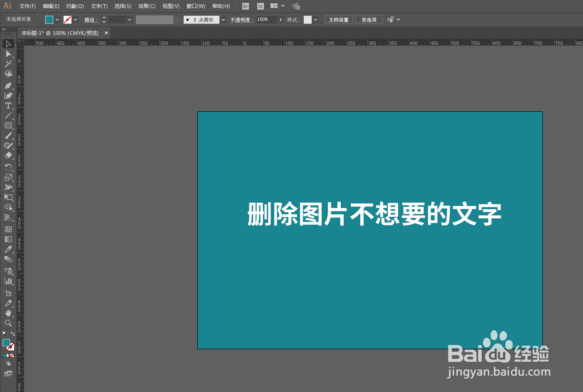Set paint mode to solid Color
Screen dimensions: 583x392
pos(5,355)
